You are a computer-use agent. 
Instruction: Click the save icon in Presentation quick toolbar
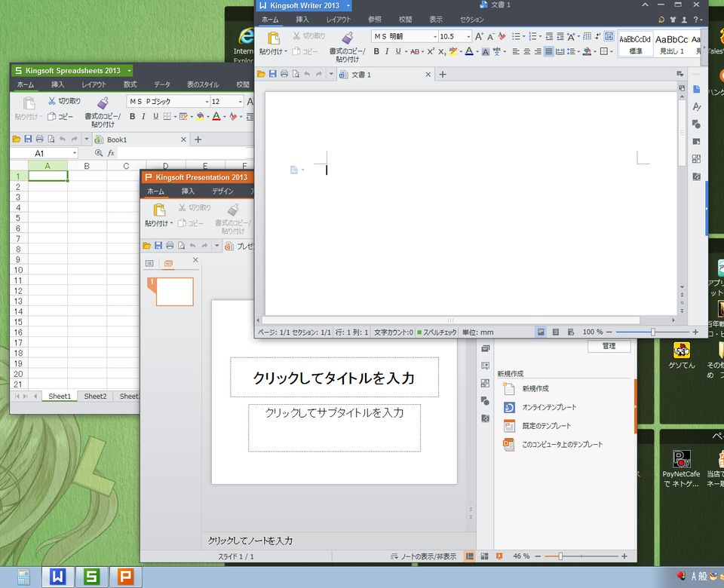158,246
